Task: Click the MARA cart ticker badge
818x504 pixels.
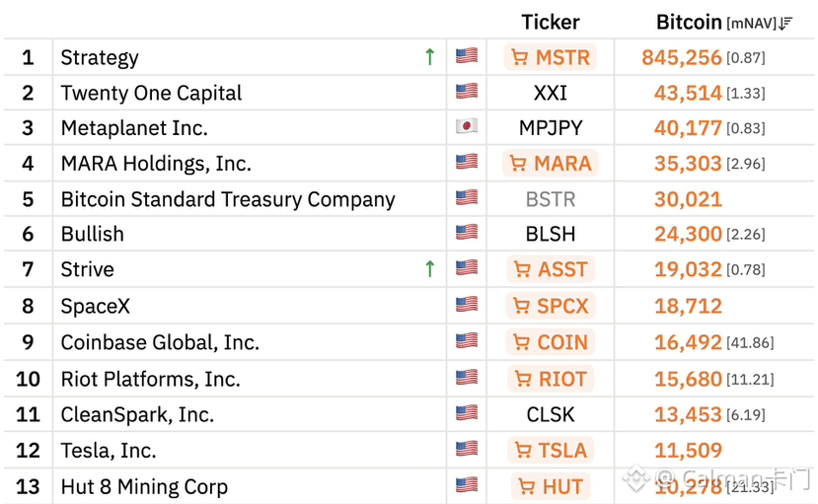Action: pos(551,163)
